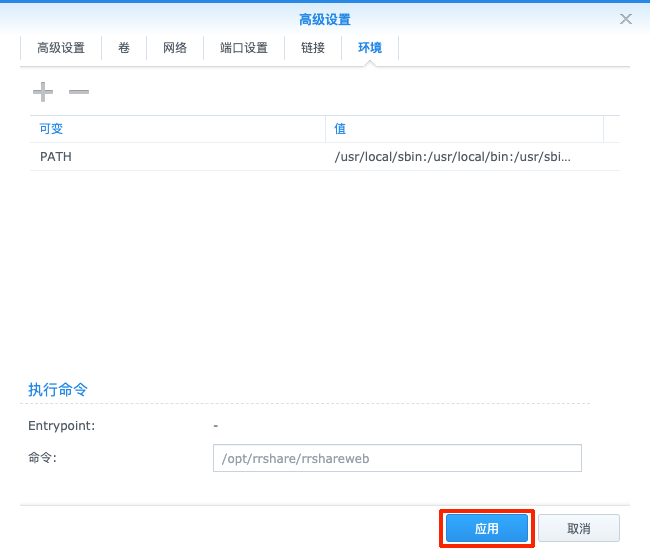Click the plus icon to add variable
The height and width of the screenshot is (550, 650).
tap(42, 92)
